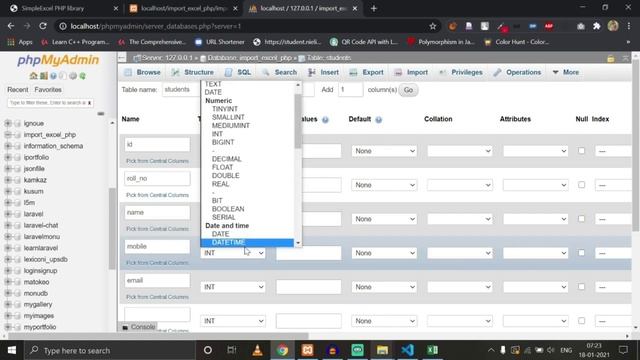Open Visual Studio Code from taskbar
Screen dimensions: 640x360
click(407, 350)
